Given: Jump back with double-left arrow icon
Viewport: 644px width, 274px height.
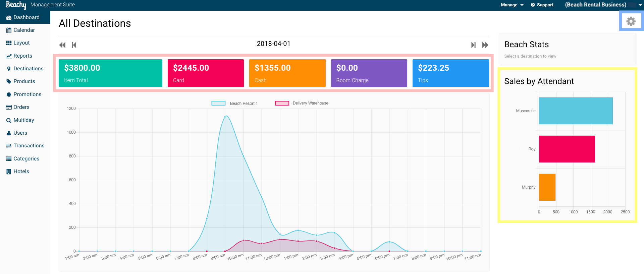Looking at the screenshot, I should pyautogui.click(x=62, y=45).
